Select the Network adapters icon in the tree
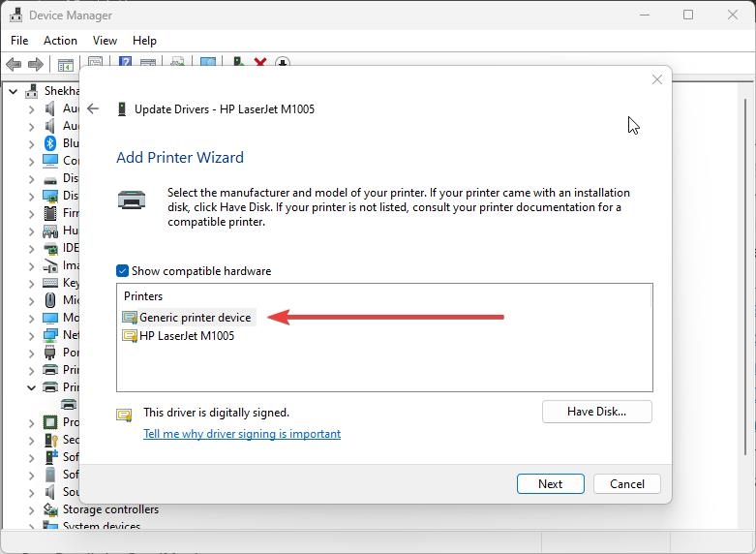This screenshot has height=554, width=756. click(50, 335)
